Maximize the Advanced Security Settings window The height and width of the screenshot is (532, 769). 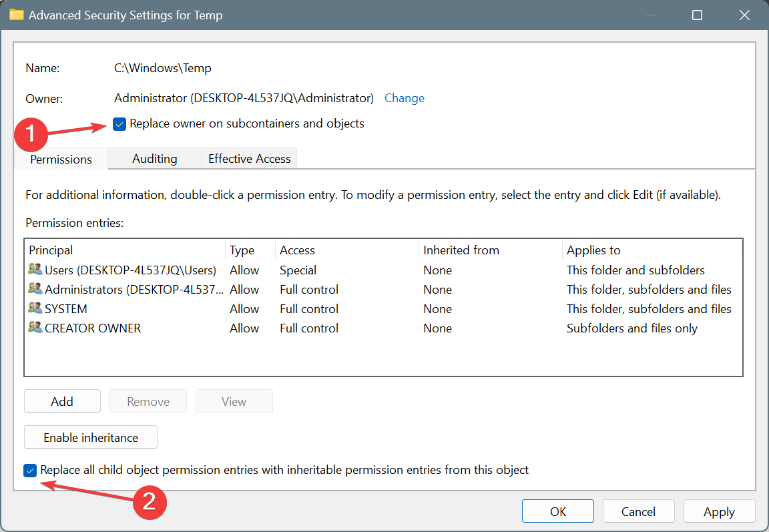pos(697,15)
